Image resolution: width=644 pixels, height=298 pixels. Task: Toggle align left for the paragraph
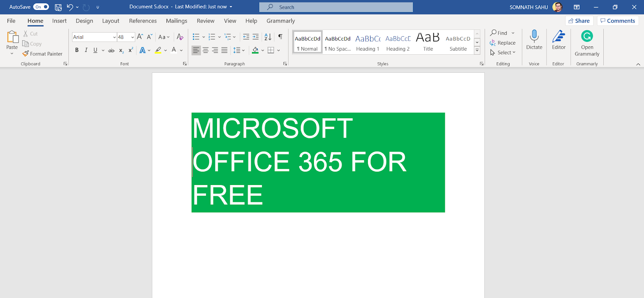pos(196,50)
